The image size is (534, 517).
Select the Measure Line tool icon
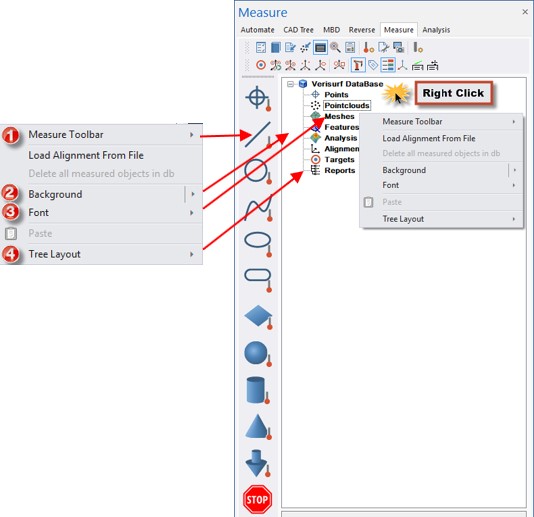click(x=258, y=135)
